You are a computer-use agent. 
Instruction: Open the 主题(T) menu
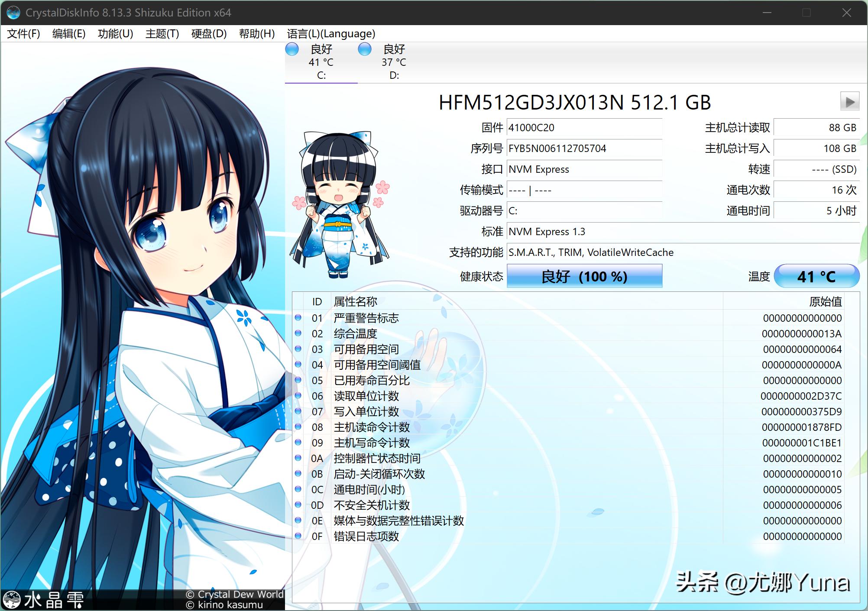[162, 33]
